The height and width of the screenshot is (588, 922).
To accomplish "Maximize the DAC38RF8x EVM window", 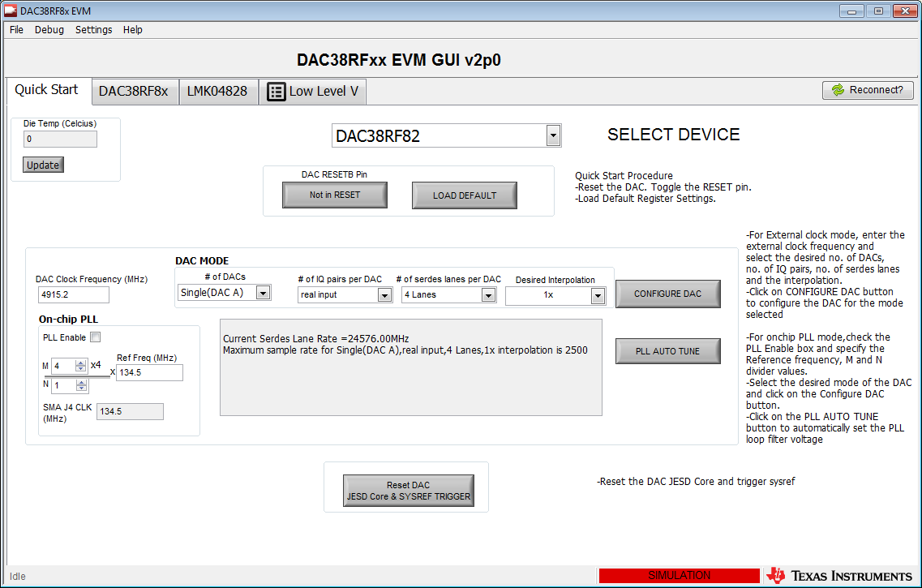I will [x=878, y=11].
